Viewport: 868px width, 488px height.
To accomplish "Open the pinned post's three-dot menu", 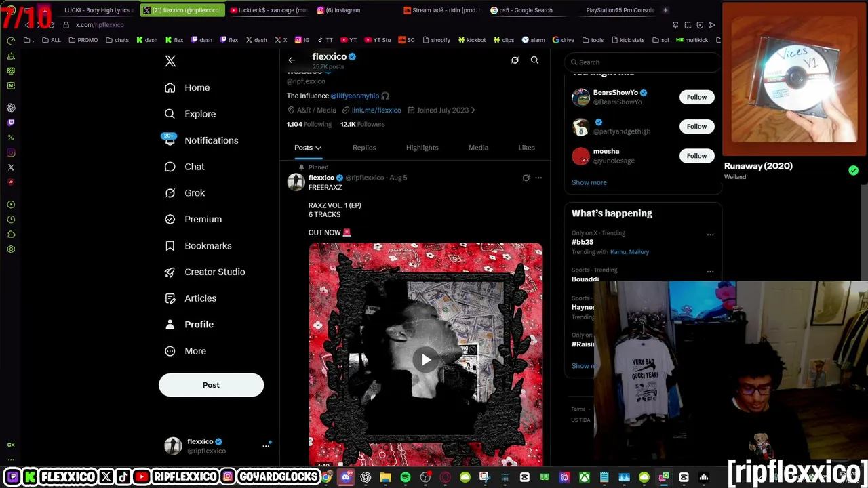I will coord(538,178).
